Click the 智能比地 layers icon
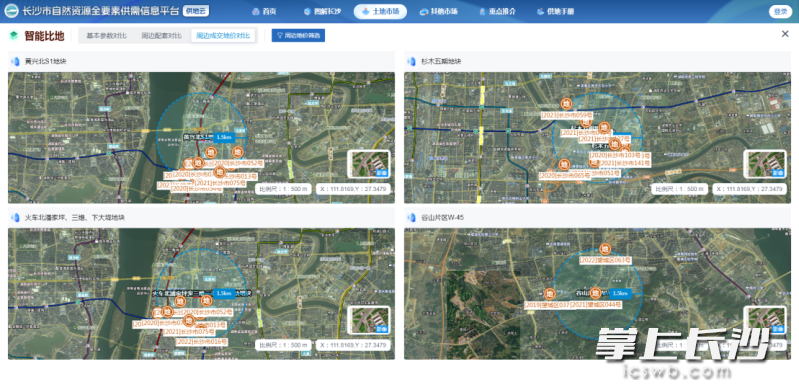Screen dimensions: 799x390 [14, 36]
